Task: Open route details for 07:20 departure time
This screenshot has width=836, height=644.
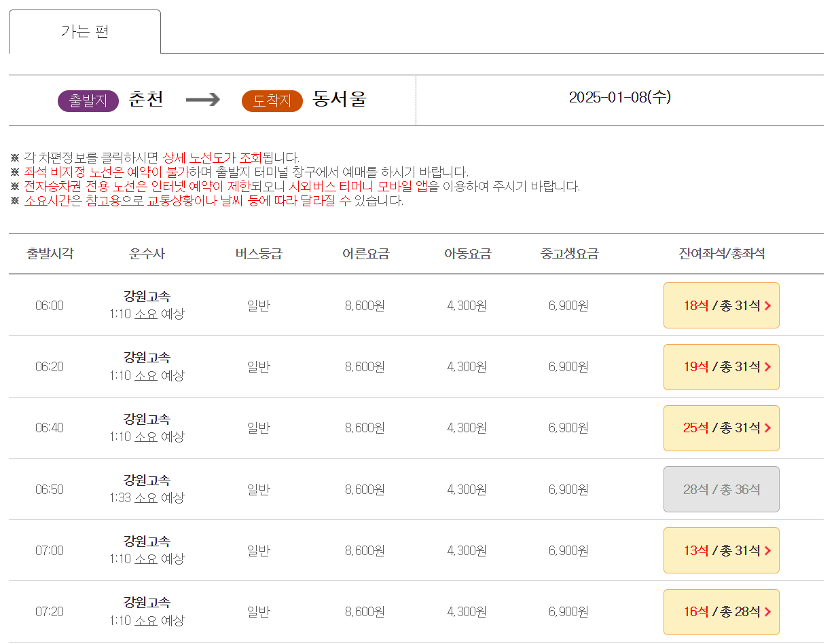Action: (50, 612)
